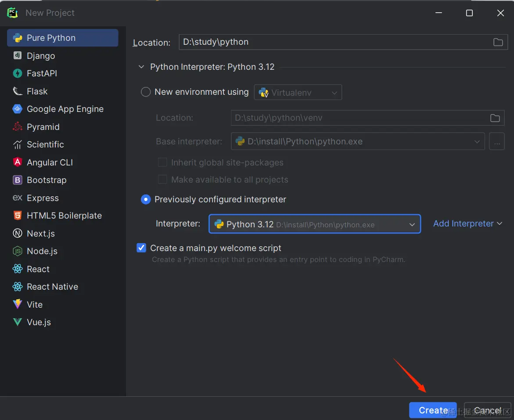Click the Vue.js green V icon

click(18, 322)
